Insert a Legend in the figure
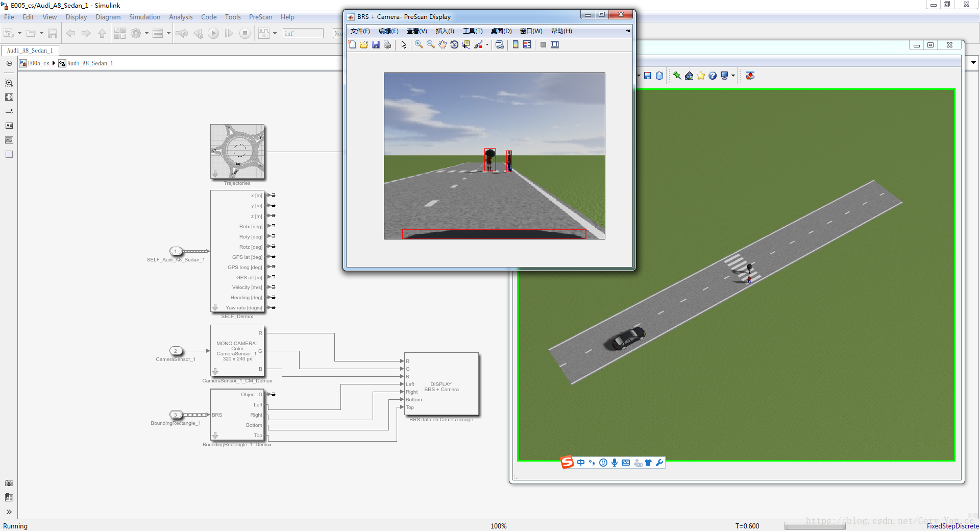 tap(527, 45)
